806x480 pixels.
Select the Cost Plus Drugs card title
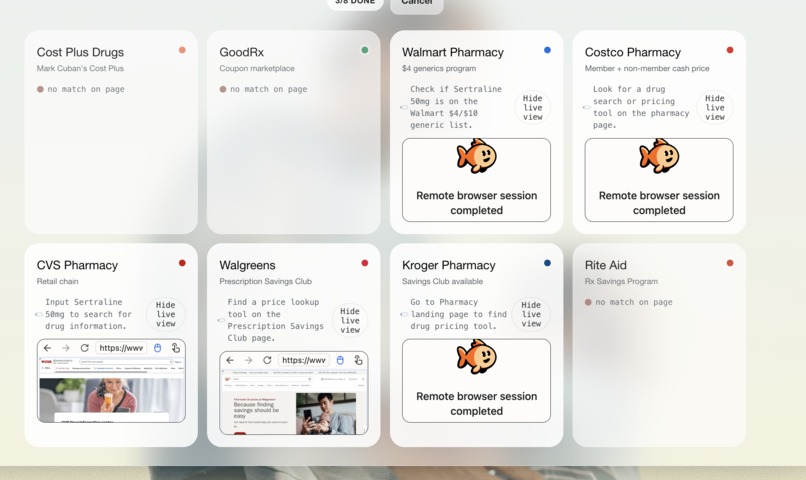point(80,52)
